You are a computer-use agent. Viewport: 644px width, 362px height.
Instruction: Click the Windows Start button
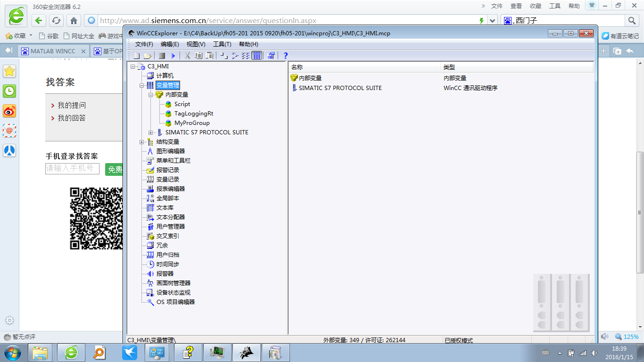pos(13,352)
